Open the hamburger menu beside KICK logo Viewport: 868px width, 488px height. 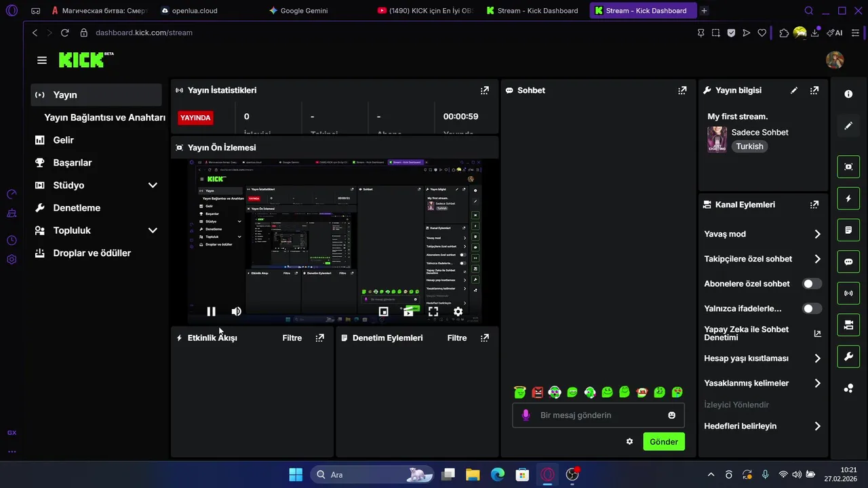(42, 60)
